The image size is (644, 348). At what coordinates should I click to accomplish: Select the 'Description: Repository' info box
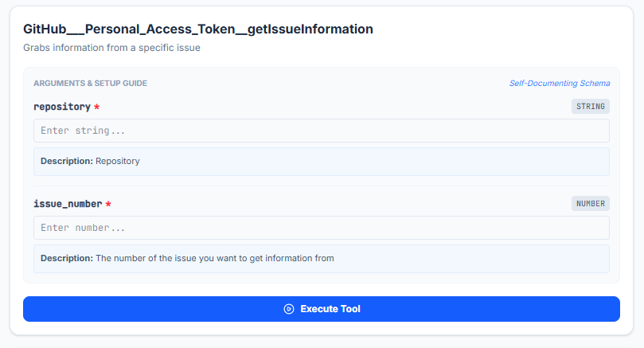click(321, 162)
